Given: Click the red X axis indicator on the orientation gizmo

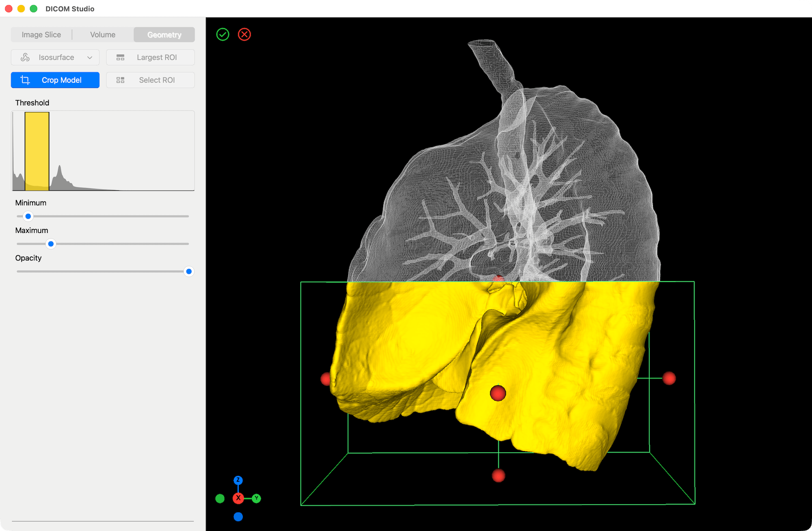Looking at the screenshot, I should [238, 499].
